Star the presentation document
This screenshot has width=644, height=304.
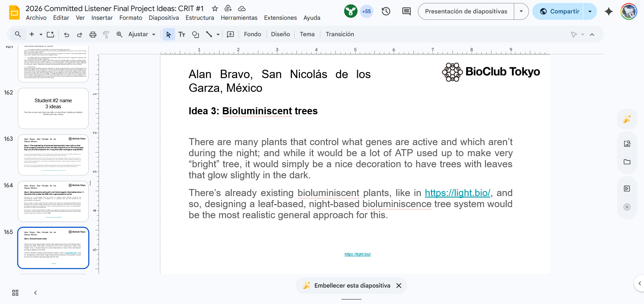click(x=215, y=9)
